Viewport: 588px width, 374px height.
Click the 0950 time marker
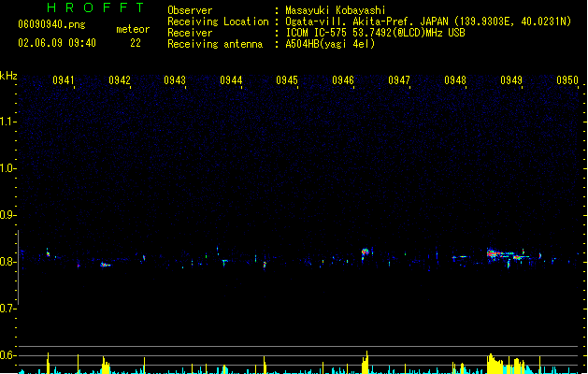tap(567, 80)
